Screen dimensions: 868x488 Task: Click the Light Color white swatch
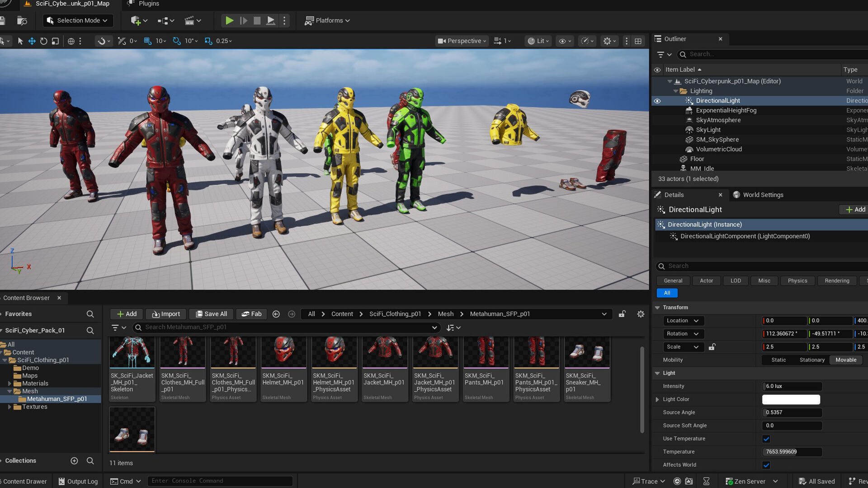coord(791,399)
